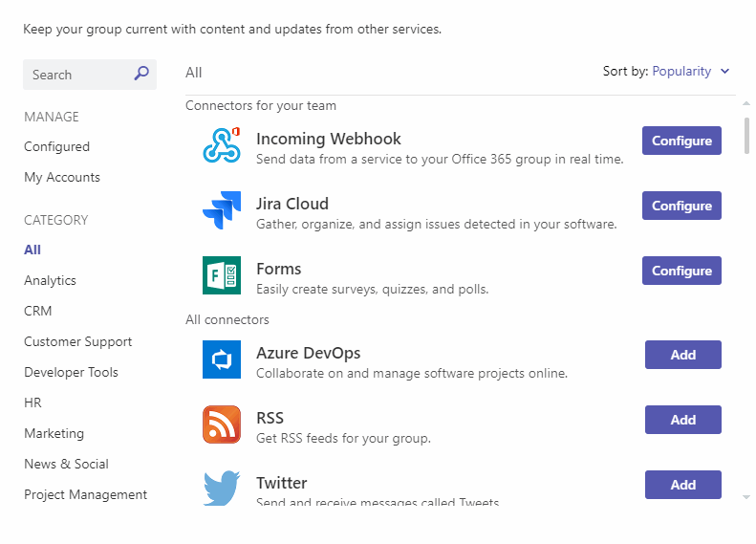Click the 'All connectors' section heading
The image size is (756, 544).
(x=227, y=319)
